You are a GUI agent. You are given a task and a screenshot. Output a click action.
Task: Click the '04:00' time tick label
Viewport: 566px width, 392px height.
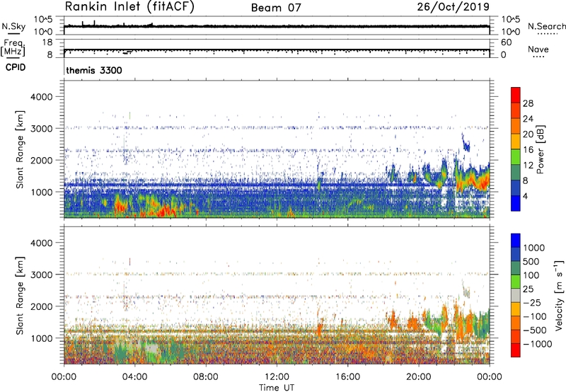134,377
